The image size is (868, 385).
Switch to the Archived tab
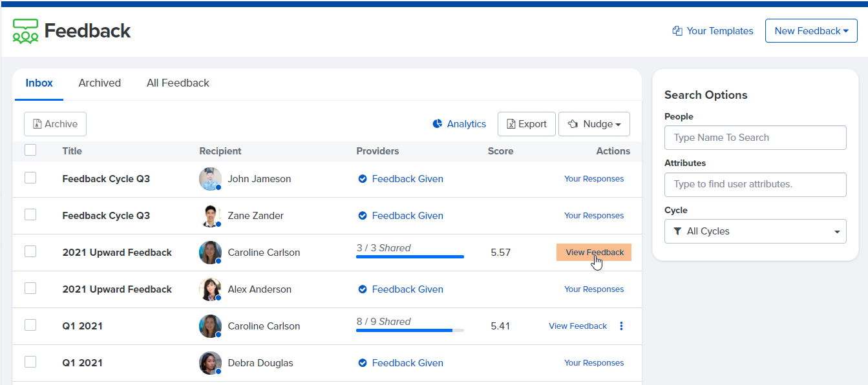(x=100, y=83)
